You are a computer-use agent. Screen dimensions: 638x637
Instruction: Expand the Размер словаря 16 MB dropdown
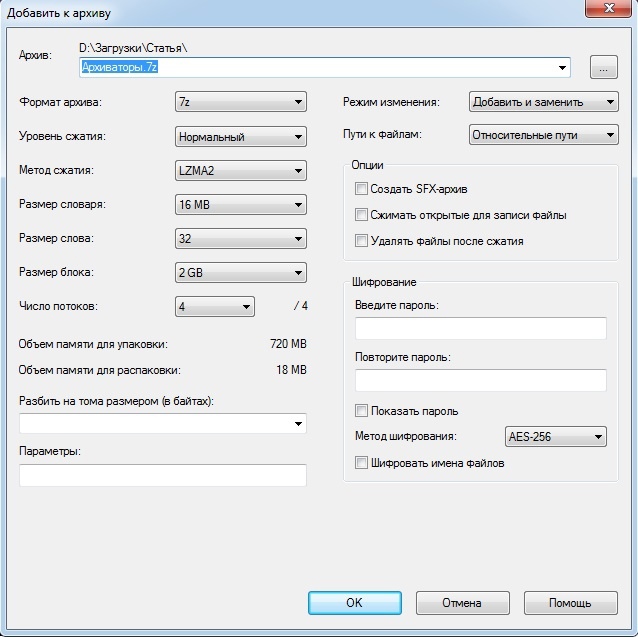tap(240, 205)
